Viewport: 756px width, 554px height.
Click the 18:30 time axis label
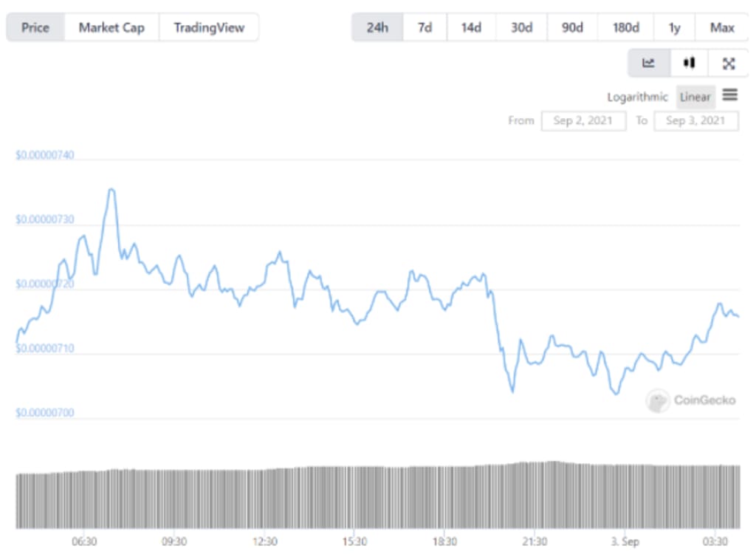[444, 541]
